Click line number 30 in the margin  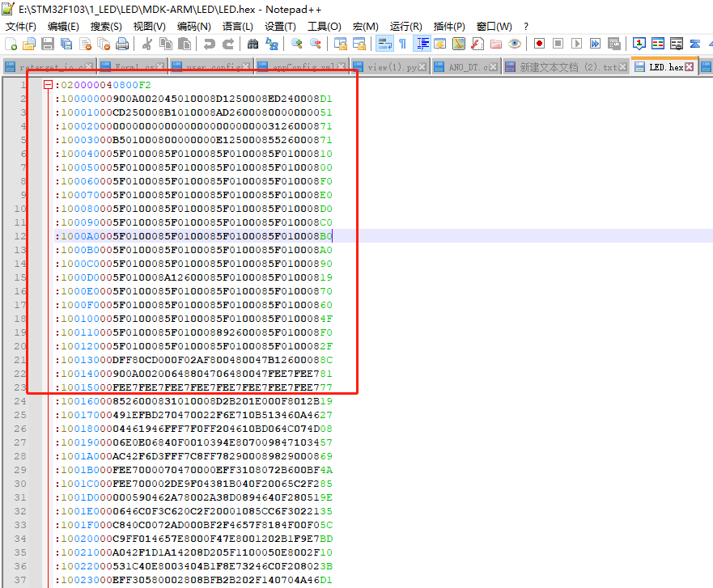pos(20,484)
